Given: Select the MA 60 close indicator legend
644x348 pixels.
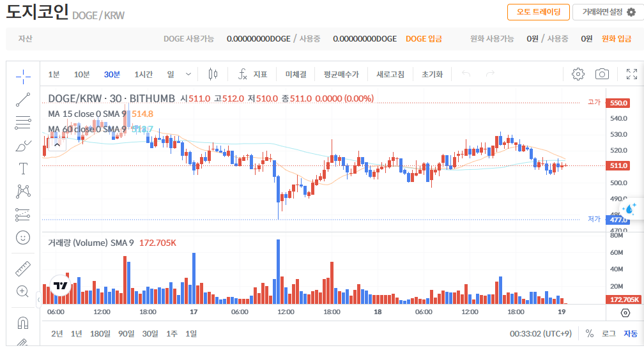Looking at the screenshot, I should pyautogui.click(x=87, y=129).
